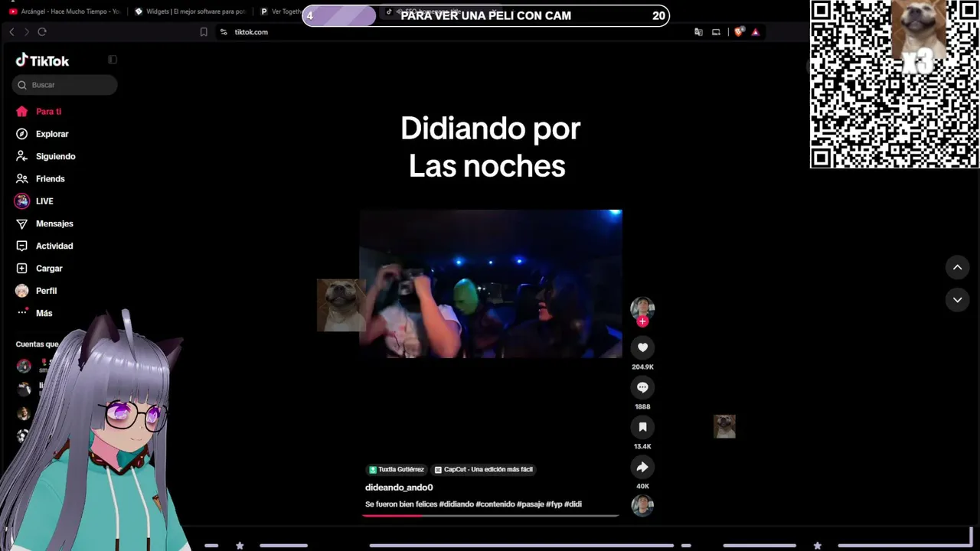
Task: Click the #fyp hashtag
Action: (554, 504)
